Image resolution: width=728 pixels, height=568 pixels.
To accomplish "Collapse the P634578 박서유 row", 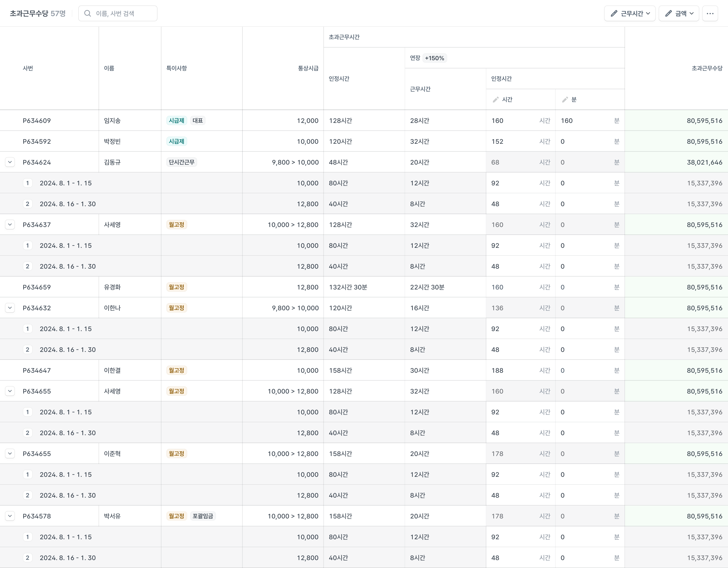I will (10, 516).
